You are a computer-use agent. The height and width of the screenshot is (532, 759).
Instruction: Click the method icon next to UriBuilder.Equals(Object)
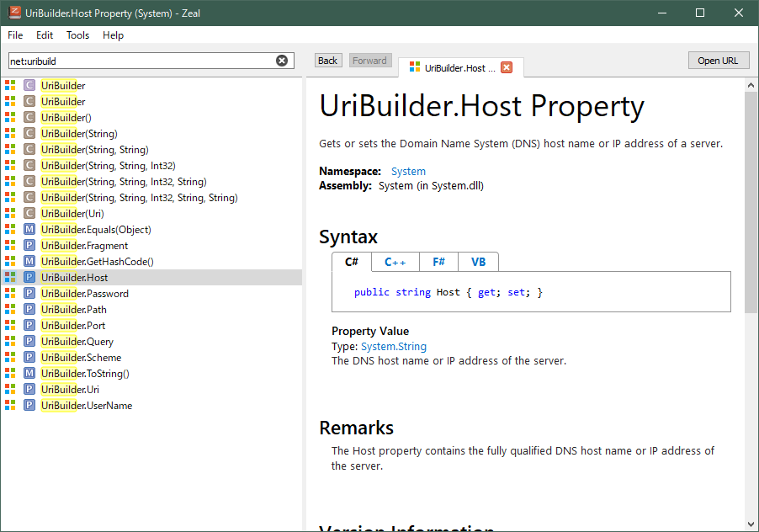pyautogui.click(x=29, y=229)
